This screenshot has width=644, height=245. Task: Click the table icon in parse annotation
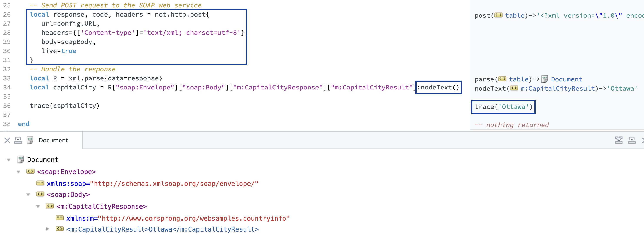pos(502,79)
